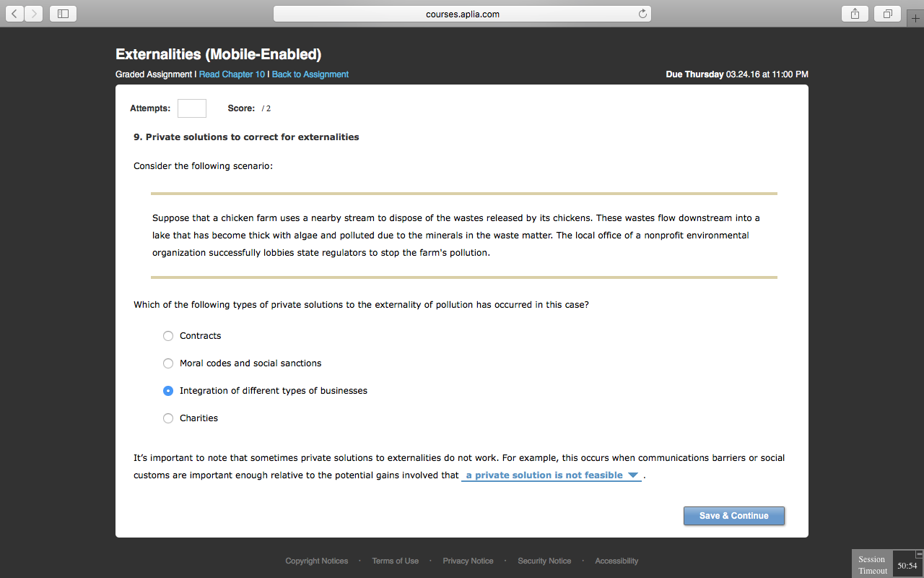Open a new tab with plus button
The height and width of the screenshot is (578, 924).
click(x=915, y=18)
